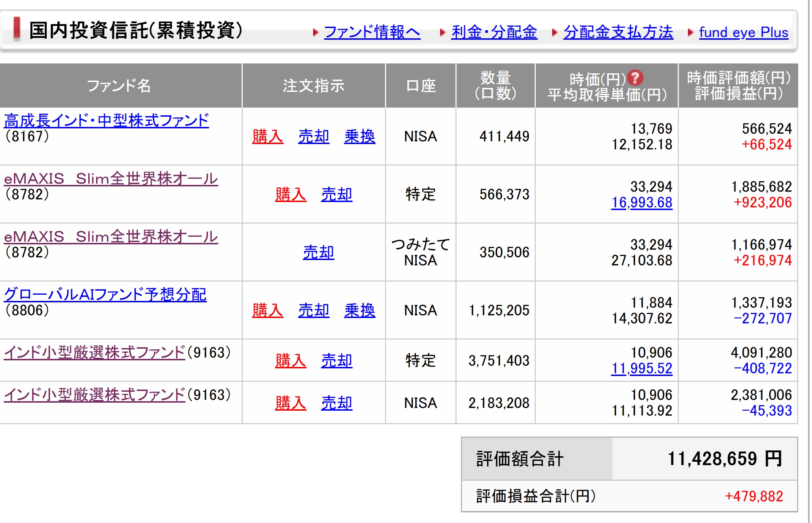Open the 分配金支払方法 link
This screenshot has height=523, width=812.
(x=618, y=32)
